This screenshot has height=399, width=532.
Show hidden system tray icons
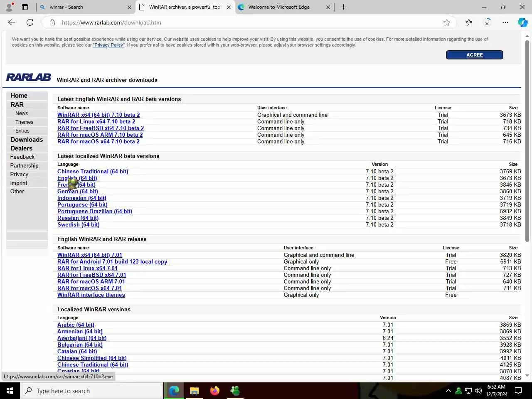[x=448, y=391]
